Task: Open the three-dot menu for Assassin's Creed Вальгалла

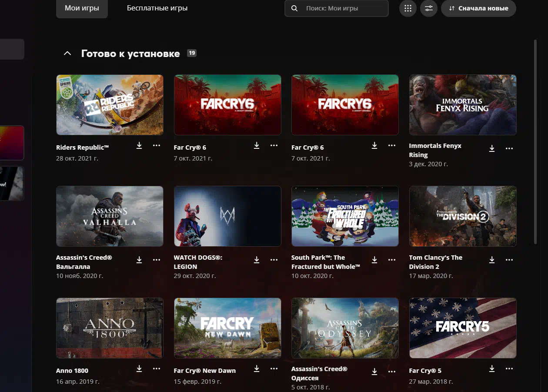Action: pyautogui.click(x=157, y=260)
